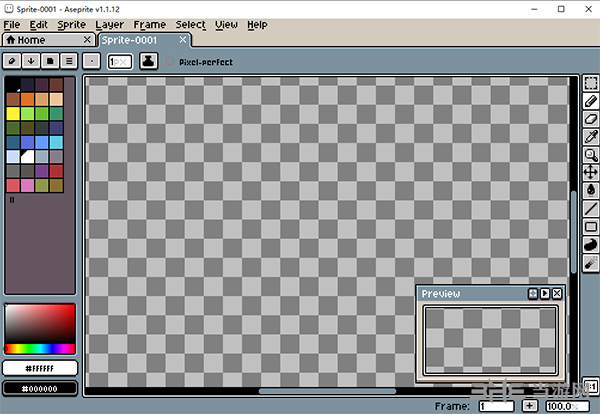
Task: Choose the Line tool
Action: [x=591, y=208]
